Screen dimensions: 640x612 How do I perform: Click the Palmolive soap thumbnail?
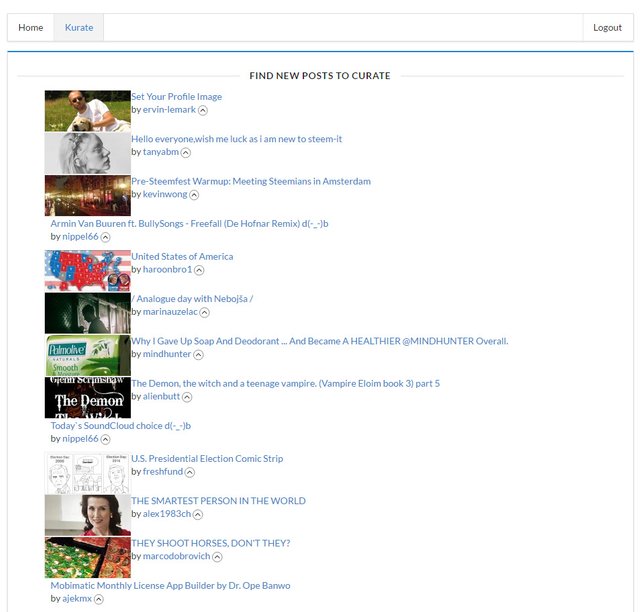pos(88,355)
